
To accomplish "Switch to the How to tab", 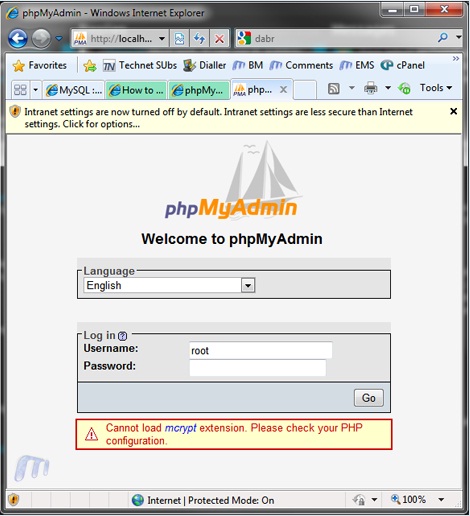I will coord(136,90).
